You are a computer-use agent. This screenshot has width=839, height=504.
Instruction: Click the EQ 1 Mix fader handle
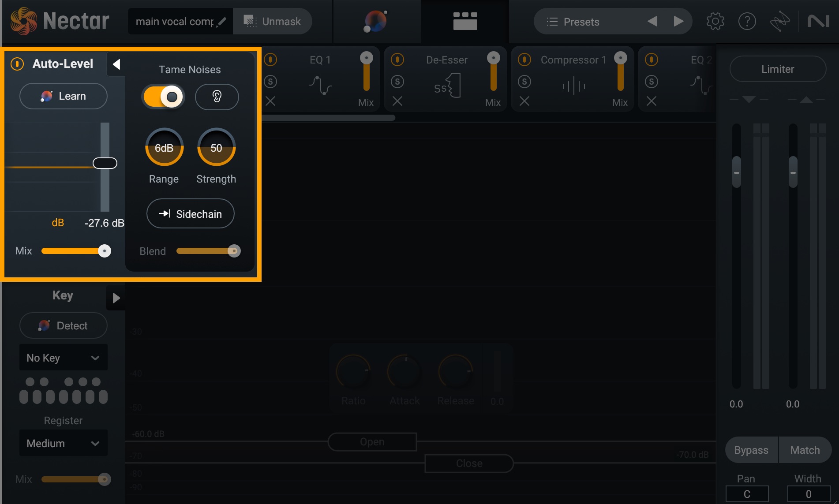click(366, 58)
